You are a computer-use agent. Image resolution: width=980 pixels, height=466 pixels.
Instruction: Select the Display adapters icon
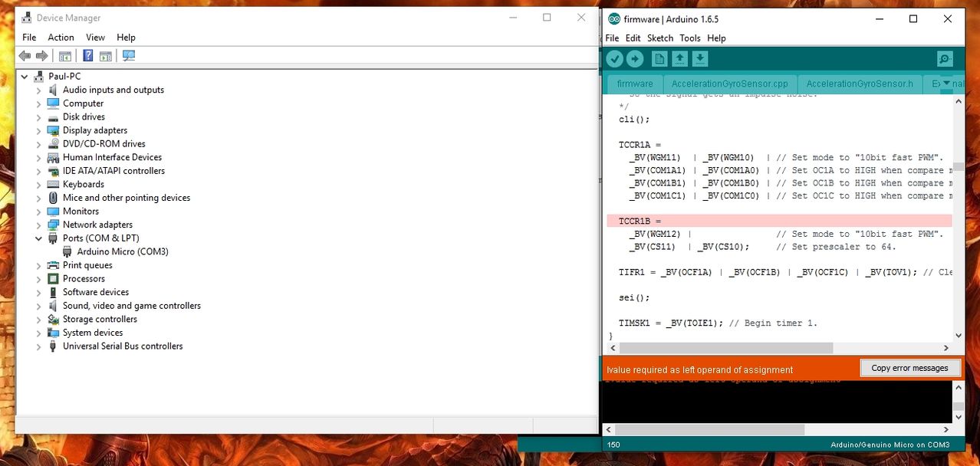(53, 130)
